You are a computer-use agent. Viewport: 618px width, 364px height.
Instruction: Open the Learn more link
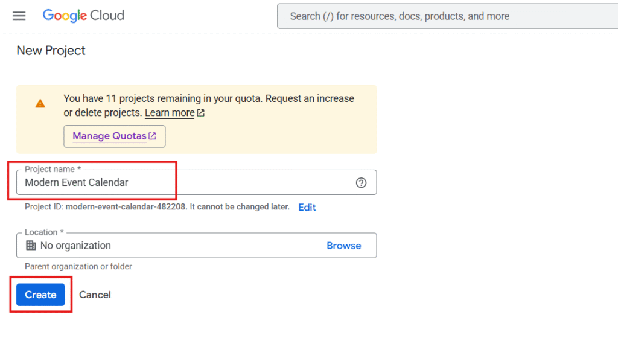[169, 113]
